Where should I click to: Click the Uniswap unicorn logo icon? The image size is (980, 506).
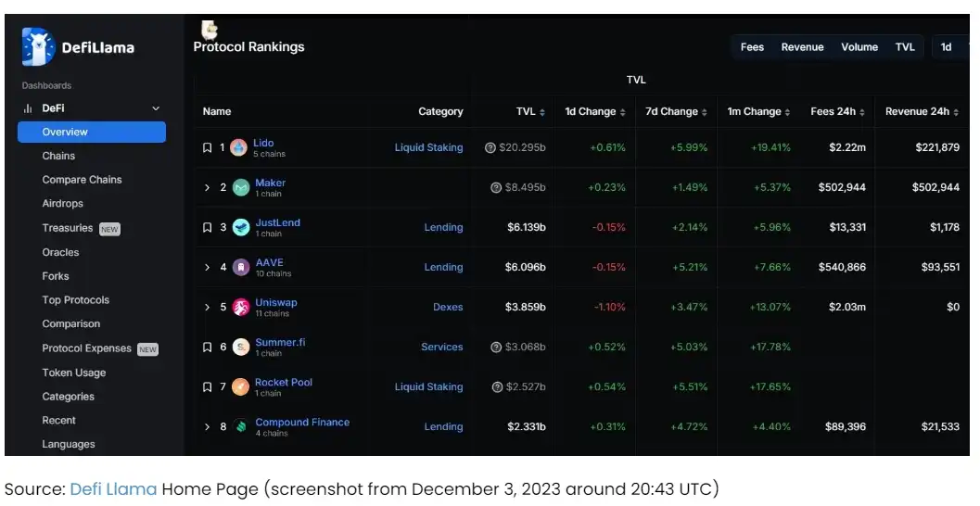[x=241, y=308]
